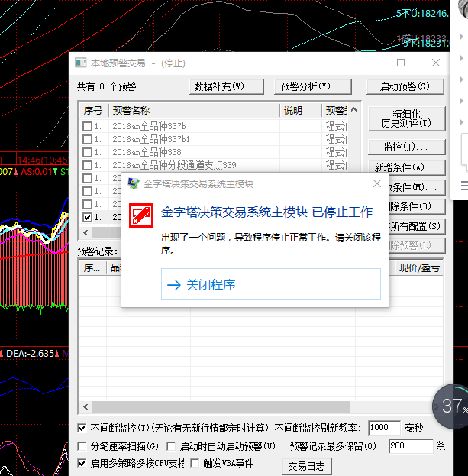Enable 分笔速率扫描(G) checkbox
This screenshot has width=468, height=476.
[82, 445]
